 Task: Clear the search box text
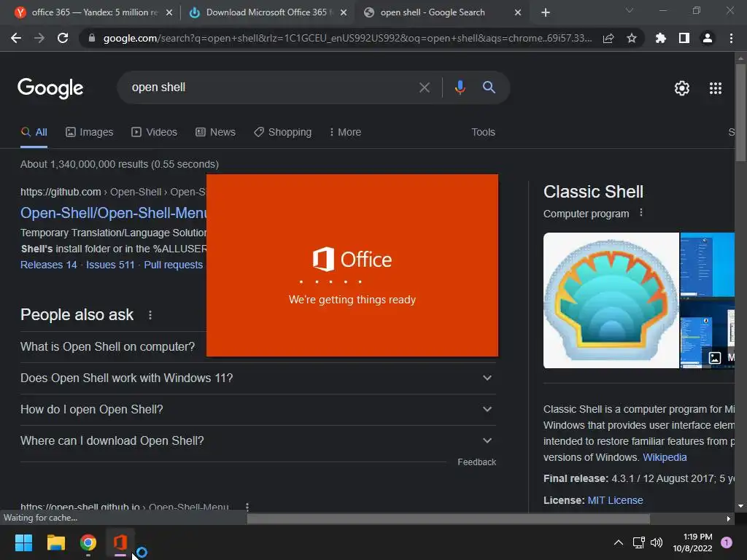pos(424,87)
